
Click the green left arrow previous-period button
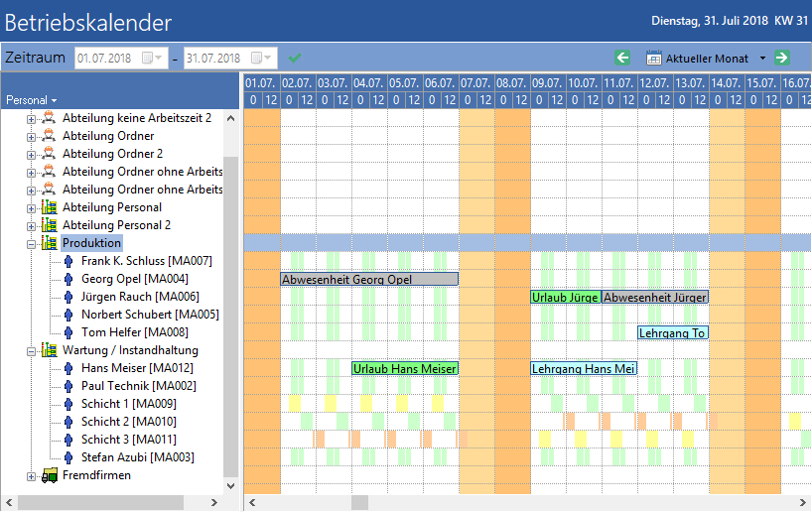pyautogui.click(x=622, y=58)
